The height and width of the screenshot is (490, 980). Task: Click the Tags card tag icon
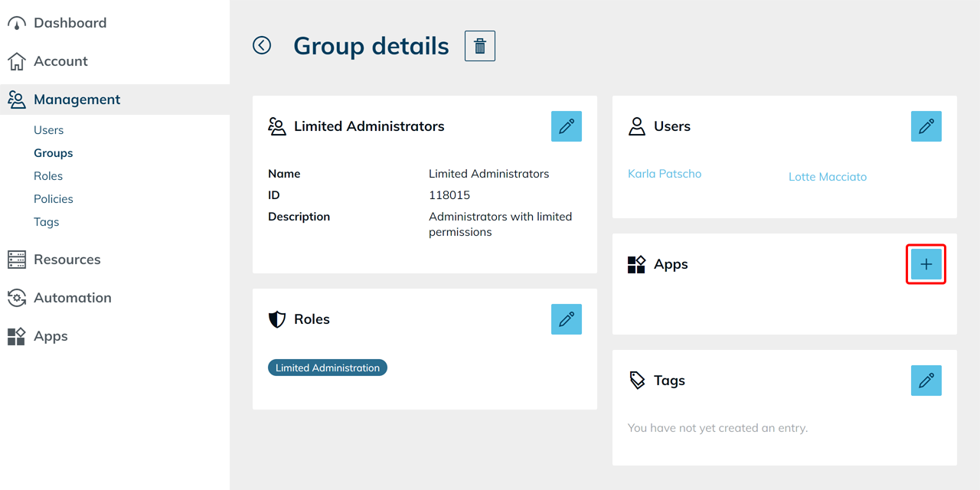(637, 381)
